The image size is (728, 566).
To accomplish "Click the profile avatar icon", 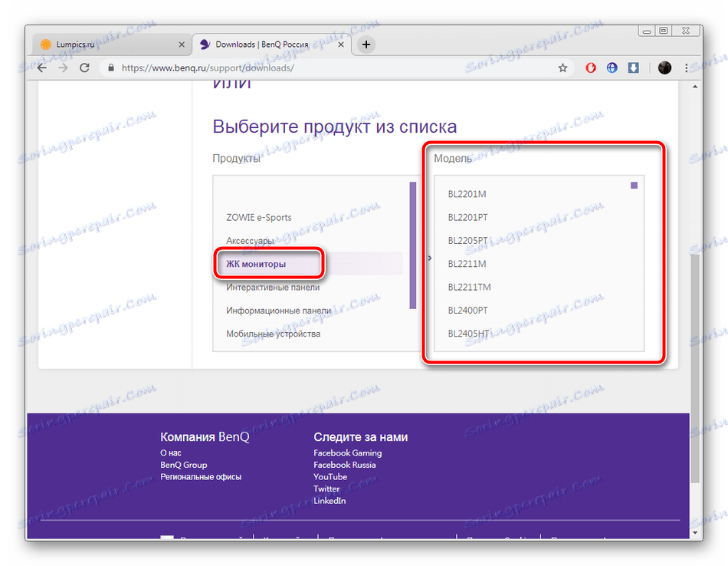I will point(664,67).
